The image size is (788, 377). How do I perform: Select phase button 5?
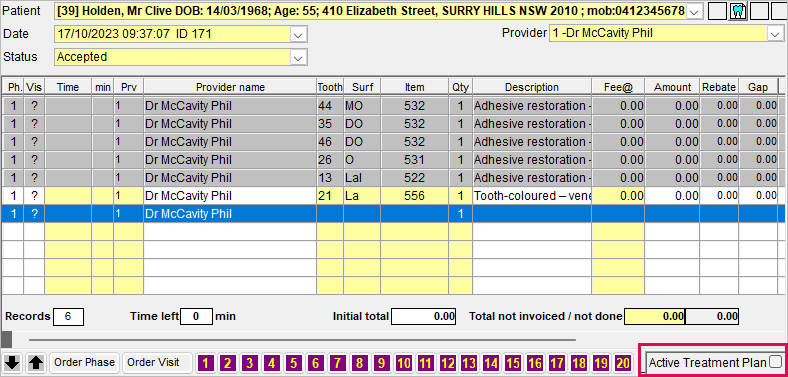point(293,363)
